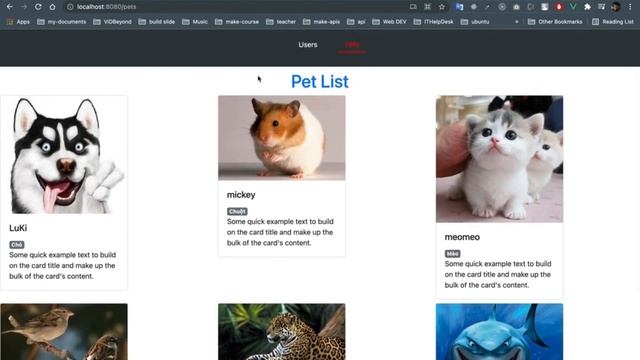Screen dimensions: 640x360
Task: Reload the page
Action: tap(38, 7)
